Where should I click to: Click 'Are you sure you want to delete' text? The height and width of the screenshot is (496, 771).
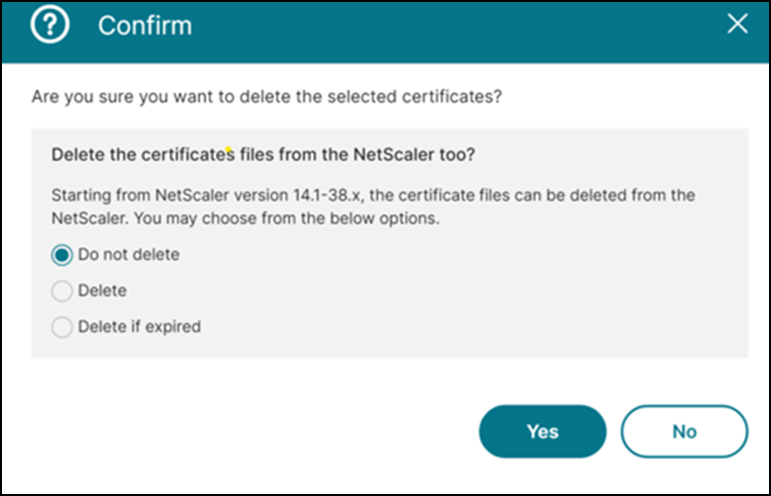click(163, 96)
